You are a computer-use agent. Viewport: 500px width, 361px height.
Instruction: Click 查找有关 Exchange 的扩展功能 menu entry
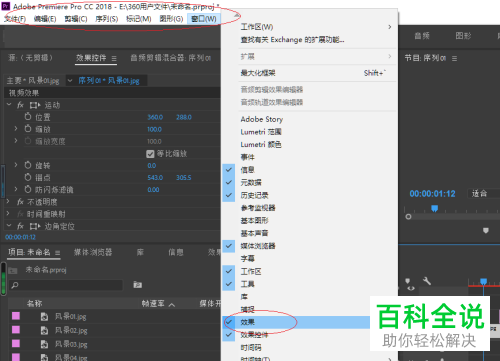(x=292, y=40)
